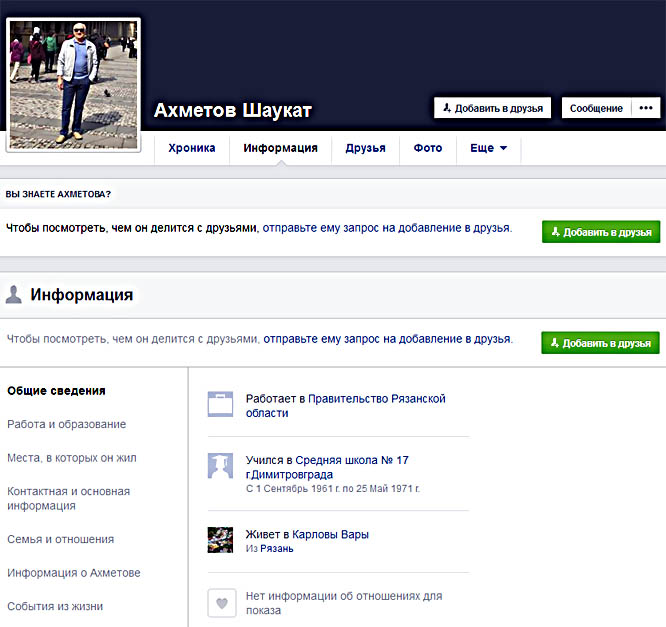Image resolution: width=666 pixels, height=627 pixels.
Task: Open События из жизни section
Action: (x=55, y=606)
